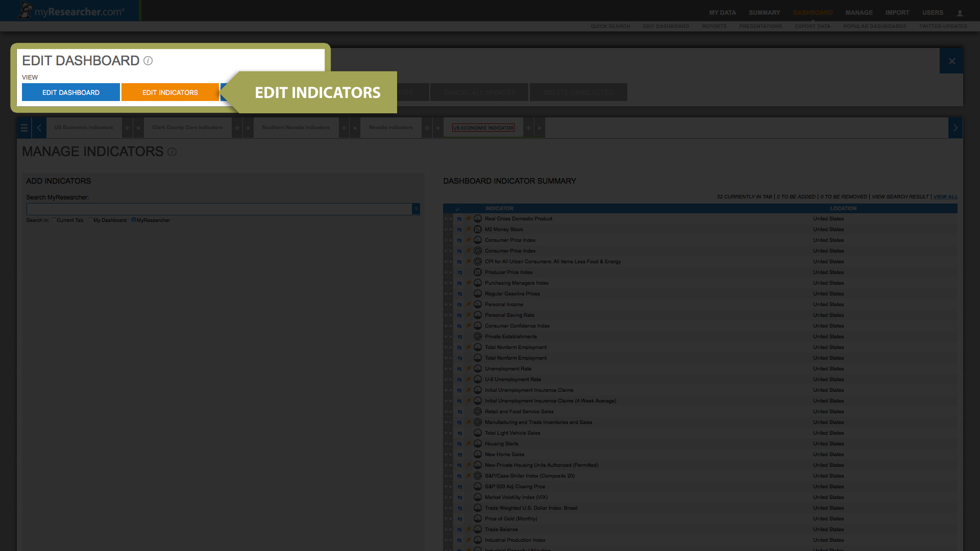980x551 pixels.
Task: Uncheck the M2 Money Stock checkbox
Action: [x=459, y=230]
